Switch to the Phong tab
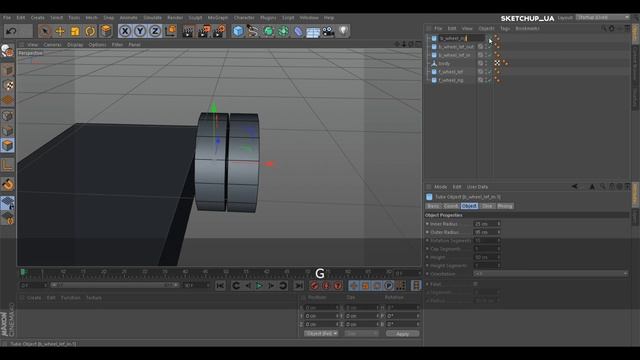Image resolution: width=640 pixels, height=360 pixels. [505, 206]
